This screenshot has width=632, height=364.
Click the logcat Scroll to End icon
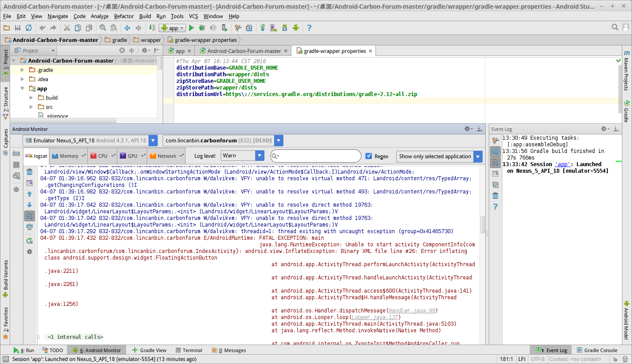30,183
